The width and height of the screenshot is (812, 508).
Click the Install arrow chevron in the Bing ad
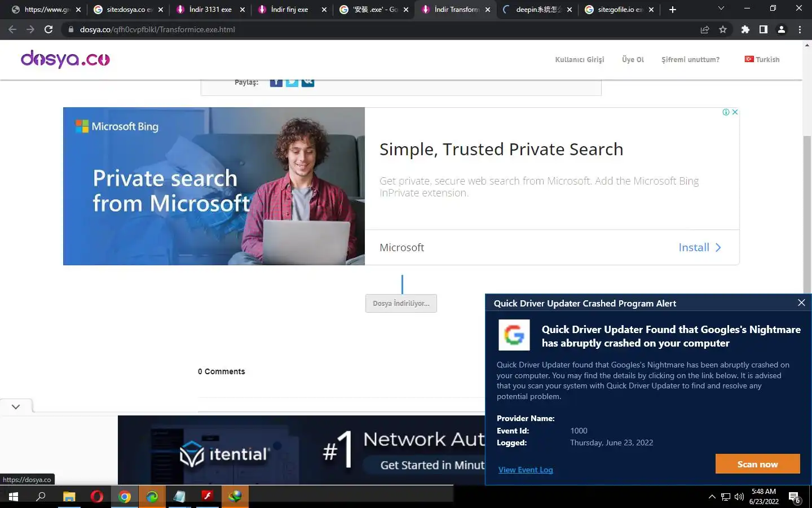coord(718,248)
